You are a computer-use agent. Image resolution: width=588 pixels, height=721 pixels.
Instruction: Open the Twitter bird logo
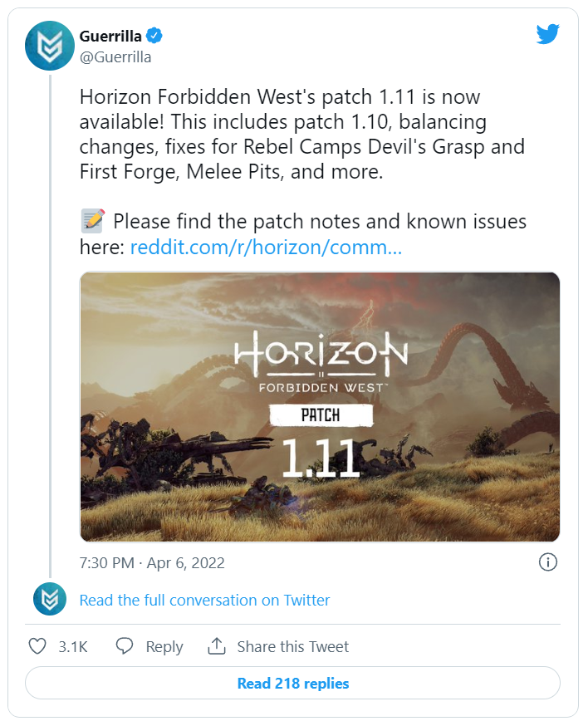(548, 35)
